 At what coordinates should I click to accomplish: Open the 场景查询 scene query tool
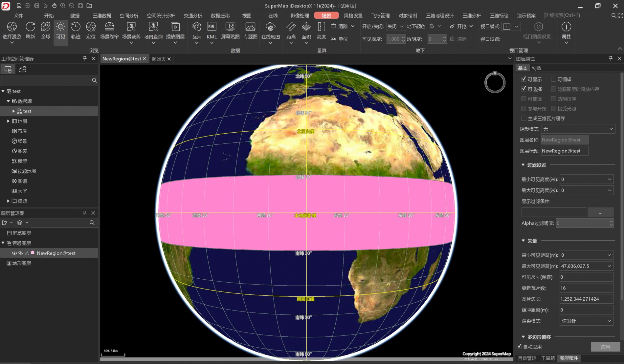click(153, 30)
